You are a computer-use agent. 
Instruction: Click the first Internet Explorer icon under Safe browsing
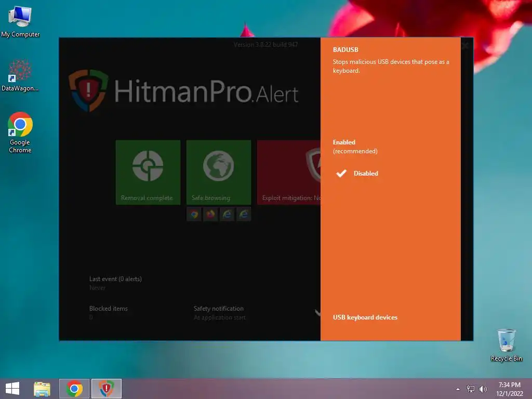[227, 215]
